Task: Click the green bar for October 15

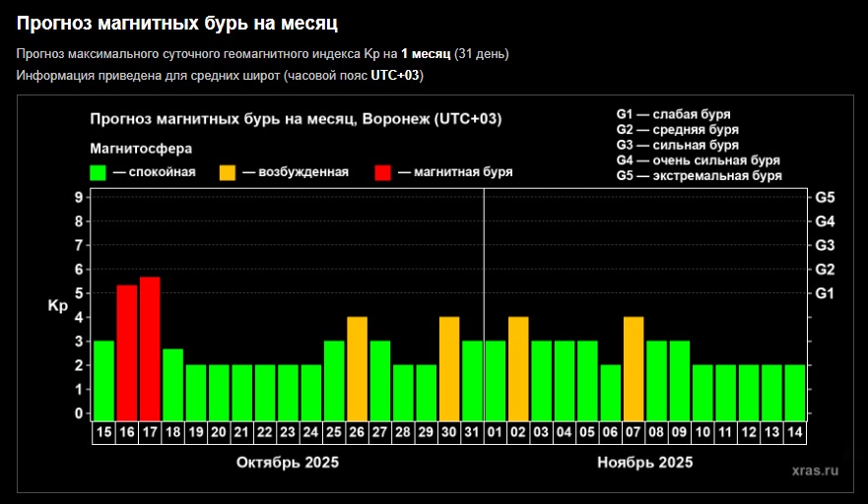Action: click(103, 379)
